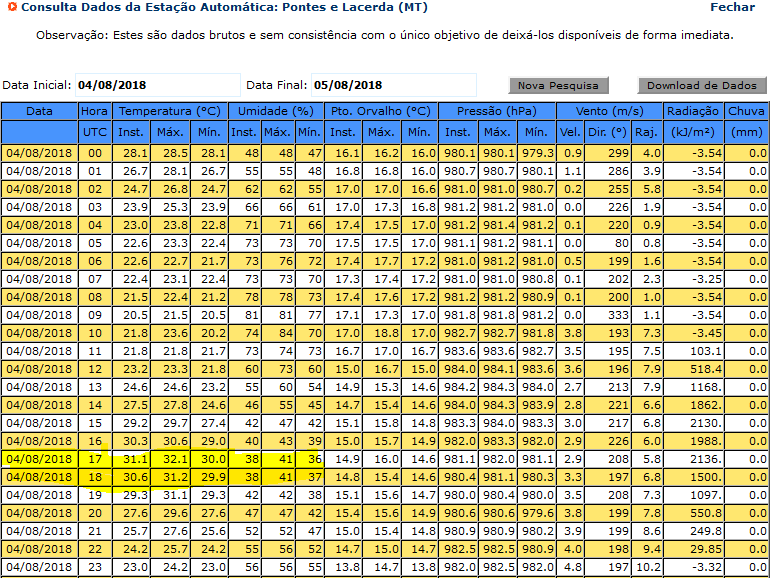Click the Fechar link
This screenshot has height=578, width=775.
point(732,7)
